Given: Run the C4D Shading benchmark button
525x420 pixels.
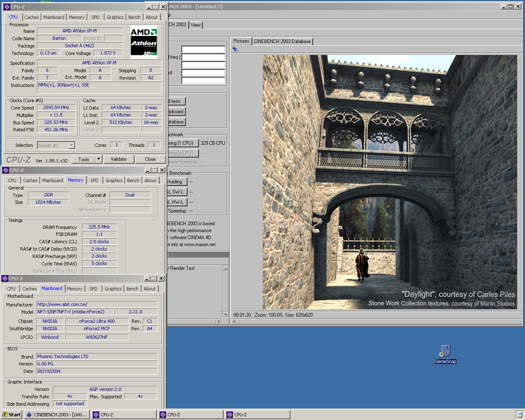Looking at the screenshot, I should [177, 182].
